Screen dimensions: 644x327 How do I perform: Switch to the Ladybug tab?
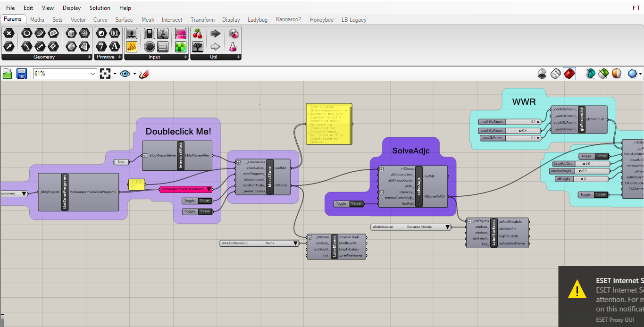[x=258, y=20]
